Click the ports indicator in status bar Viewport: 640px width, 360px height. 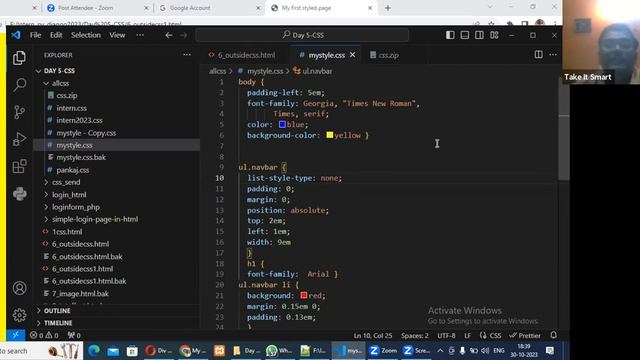tap(74, 336)
